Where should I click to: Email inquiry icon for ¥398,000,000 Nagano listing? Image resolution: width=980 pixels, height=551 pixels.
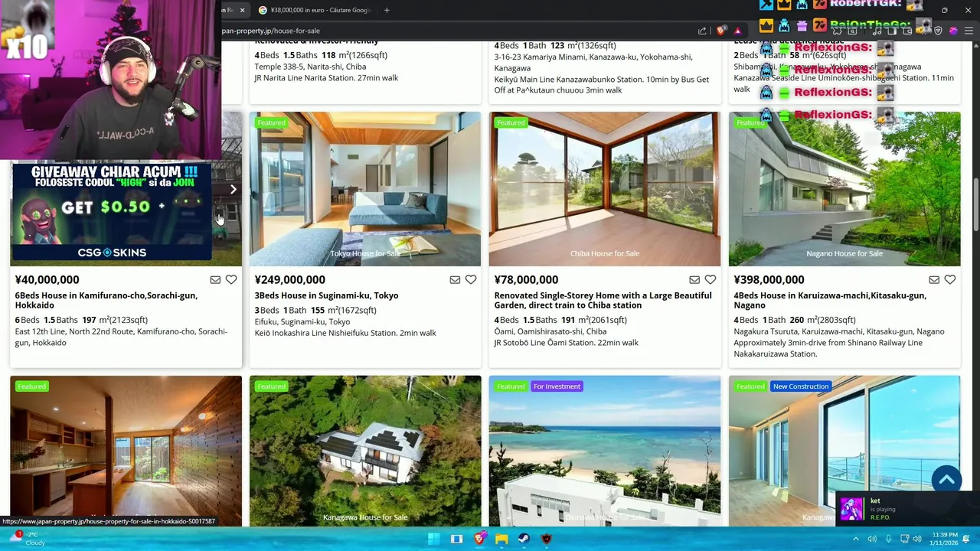click(x=934, y=280)
